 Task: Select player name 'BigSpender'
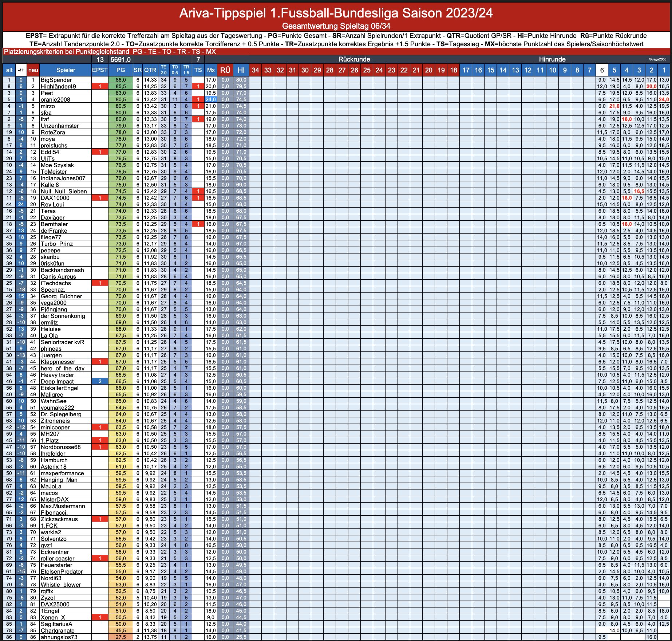pos(56,80)
